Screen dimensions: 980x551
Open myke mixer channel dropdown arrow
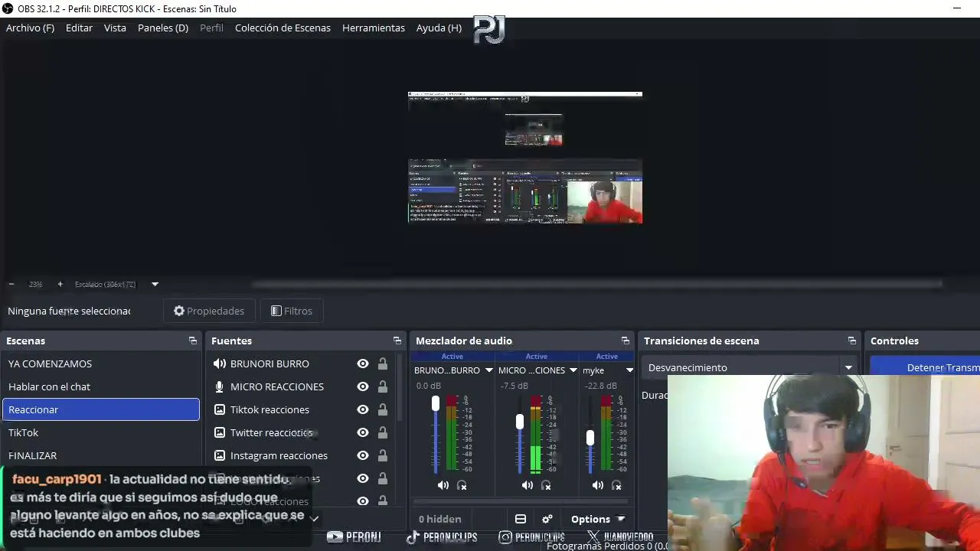point(629,370)
